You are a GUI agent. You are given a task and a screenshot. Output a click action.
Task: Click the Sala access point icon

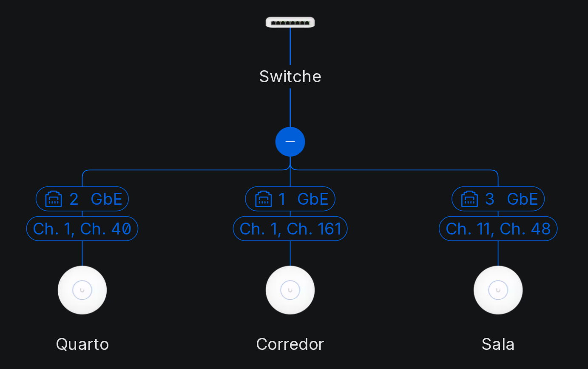point(498,290)
